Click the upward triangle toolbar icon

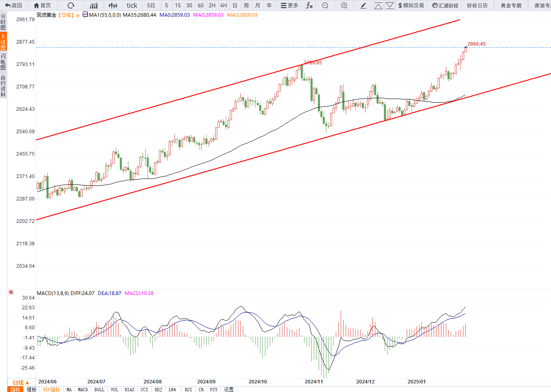coord(378,6)
